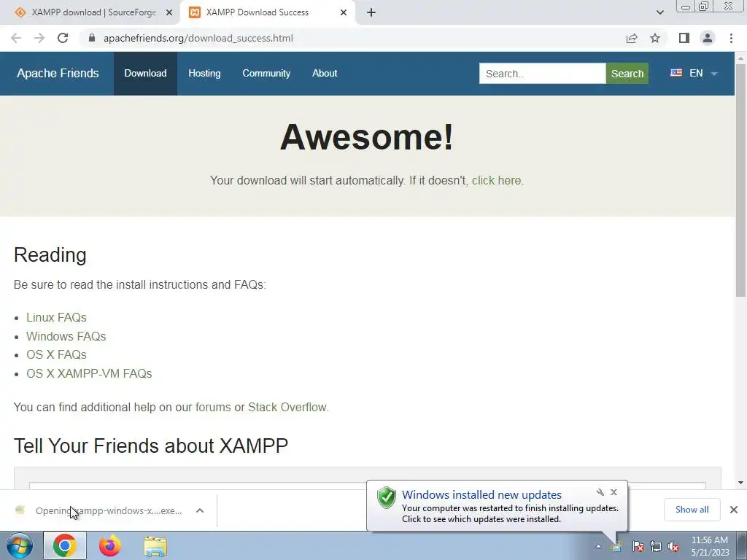Open the OS X XAMPP-VM FAQs link
747x560 pixels.
pos(89,373)
